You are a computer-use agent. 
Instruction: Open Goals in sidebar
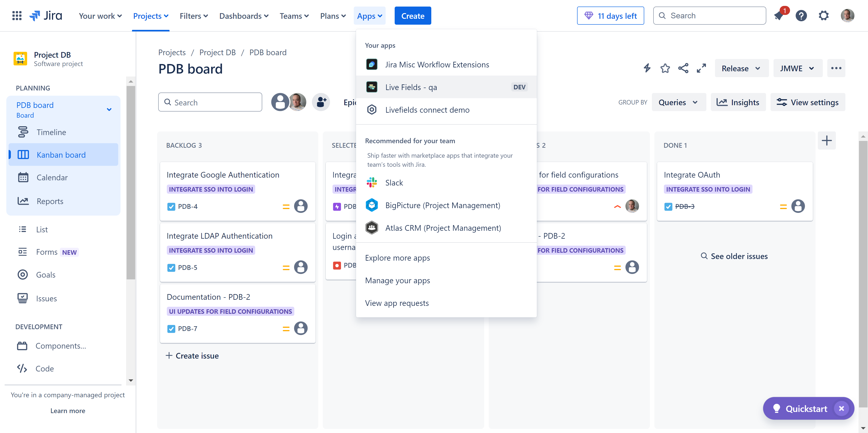tap(63, 275)
